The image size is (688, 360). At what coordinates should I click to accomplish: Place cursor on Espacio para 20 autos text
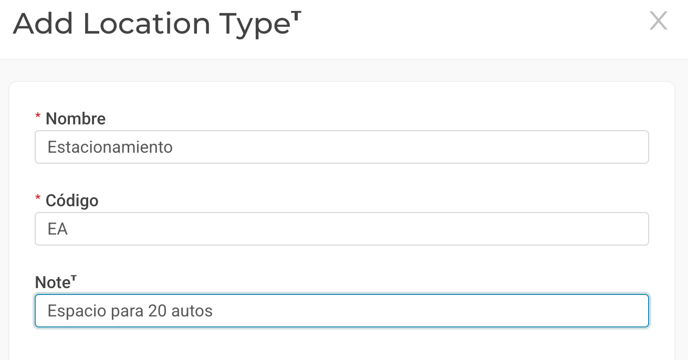coord(130,311)
